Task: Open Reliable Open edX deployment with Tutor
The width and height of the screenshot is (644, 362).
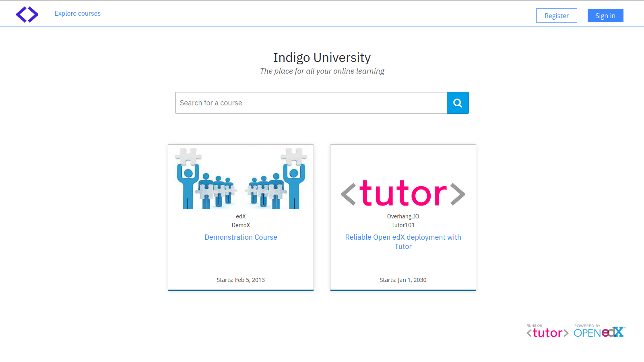Action: pos(403,242)
